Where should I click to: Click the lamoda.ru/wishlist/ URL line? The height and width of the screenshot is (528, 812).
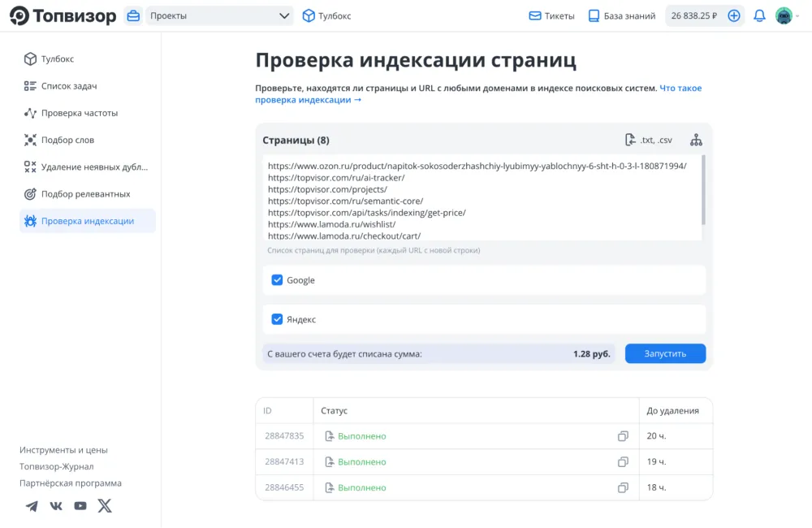[331, 224]
